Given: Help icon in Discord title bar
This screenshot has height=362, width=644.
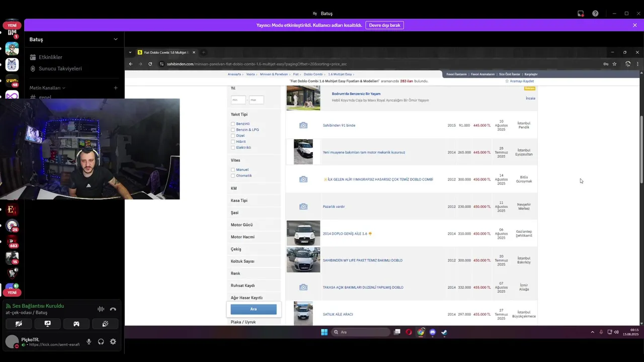Looking at the screenshot, I should [595, 14].
